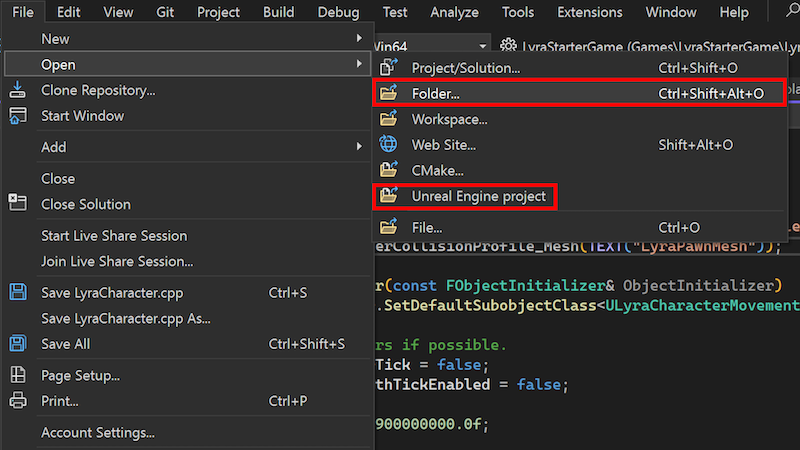Choose Web Site... in Open submenu
The image size is (800, 450).
[x=581, y=145]
